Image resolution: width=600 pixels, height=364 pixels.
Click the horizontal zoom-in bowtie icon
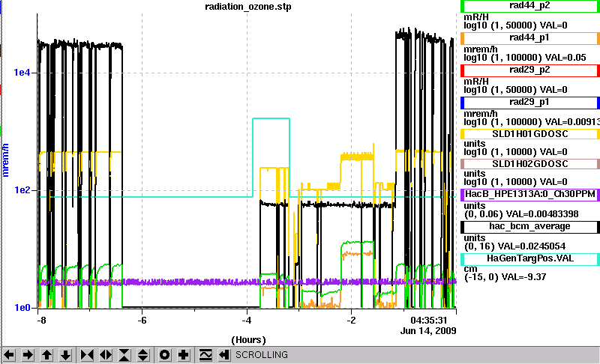pos(87,355)
